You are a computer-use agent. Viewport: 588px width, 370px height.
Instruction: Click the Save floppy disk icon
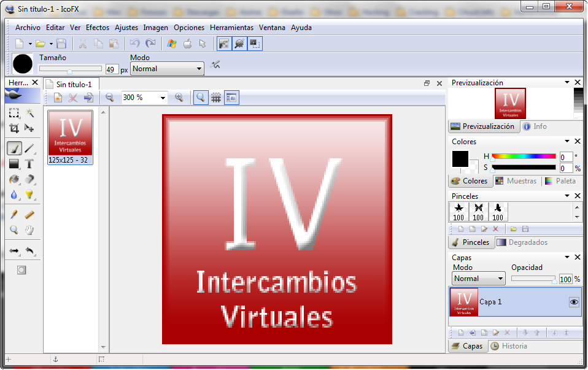coord(61,44)
